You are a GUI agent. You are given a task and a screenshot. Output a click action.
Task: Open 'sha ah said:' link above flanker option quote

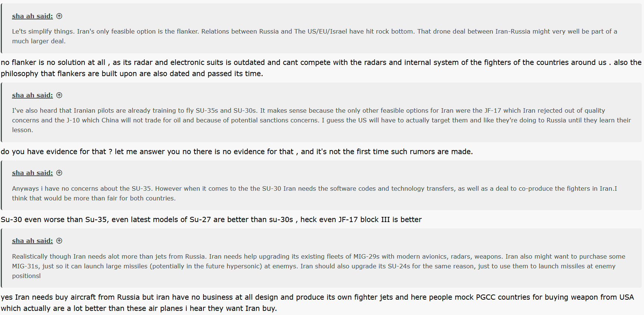[x=32, y=16]
